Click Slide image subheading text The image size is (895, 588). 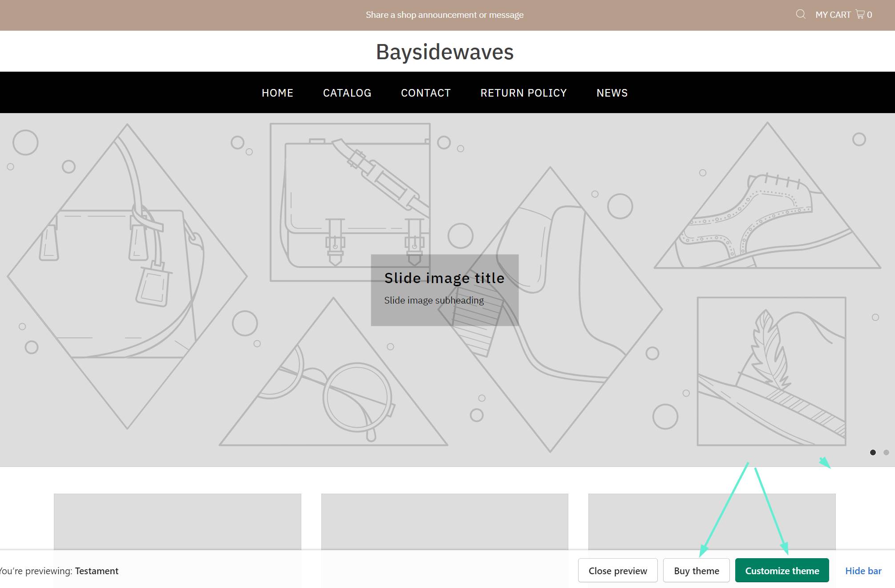pyautogui.click(x=434, y=300)
